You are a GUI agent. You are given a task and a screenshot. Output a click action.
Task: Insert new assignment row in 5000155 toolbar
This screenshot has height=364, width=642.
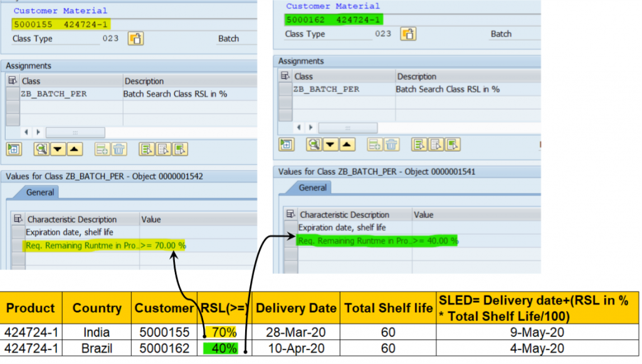coord(102,149)
